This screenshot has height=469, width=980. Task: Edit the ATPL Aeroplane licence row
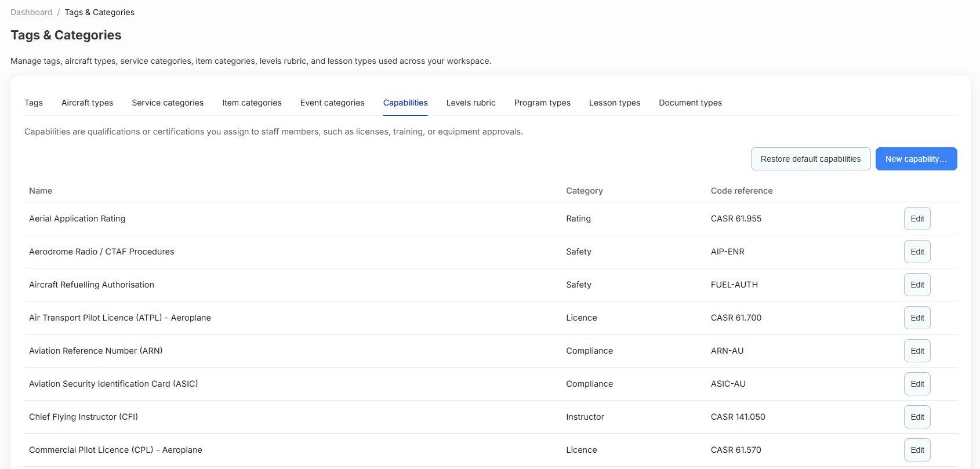917,318
